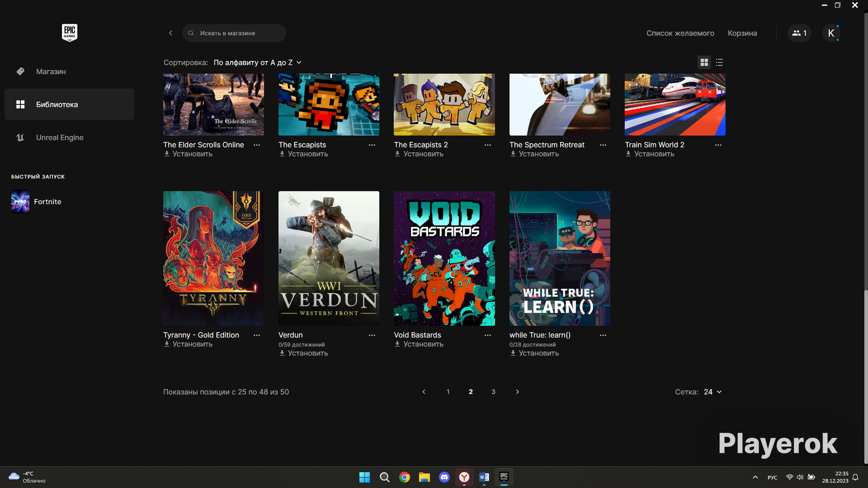Open Google Chrome from taskbar
The width and height of the screenshot is (868, 488).
(x=405, y=477)
